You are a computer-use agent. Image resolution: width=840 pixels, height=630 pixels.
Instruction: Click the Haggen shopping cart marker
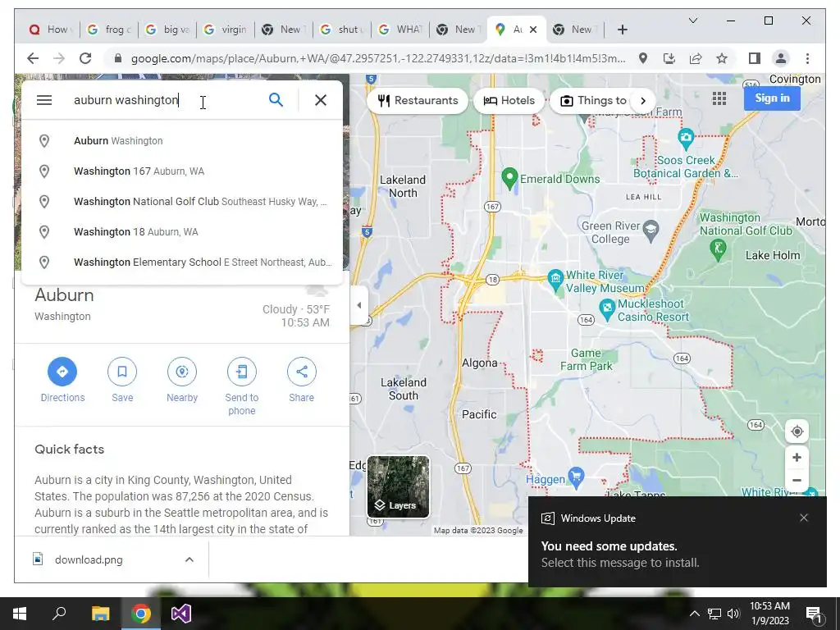(x=576, y=477)
